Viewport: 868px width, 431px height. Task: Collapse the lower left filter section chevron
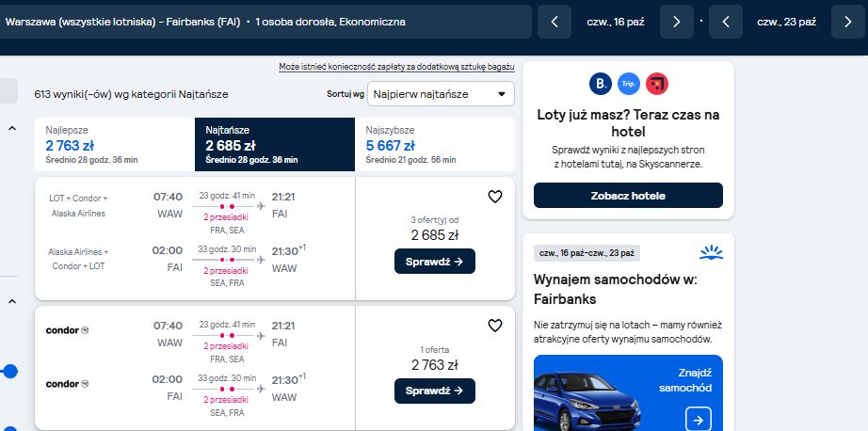click(12, 301)
